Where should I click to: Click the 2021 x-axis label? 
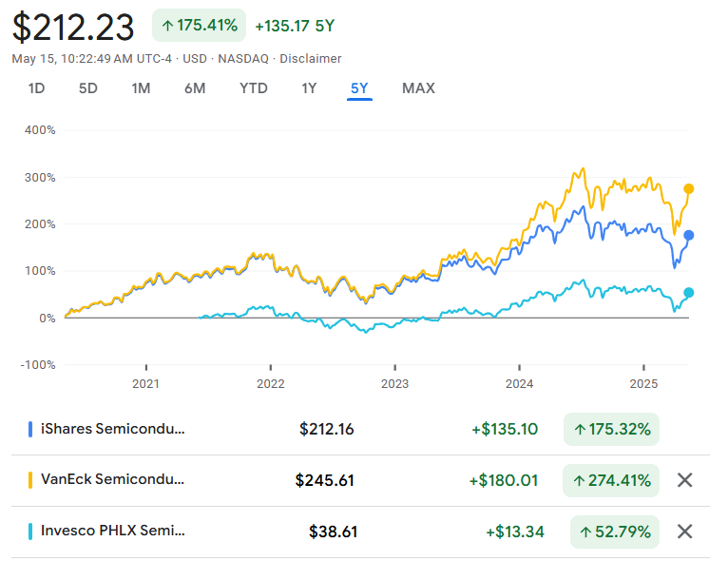(145, 383)
